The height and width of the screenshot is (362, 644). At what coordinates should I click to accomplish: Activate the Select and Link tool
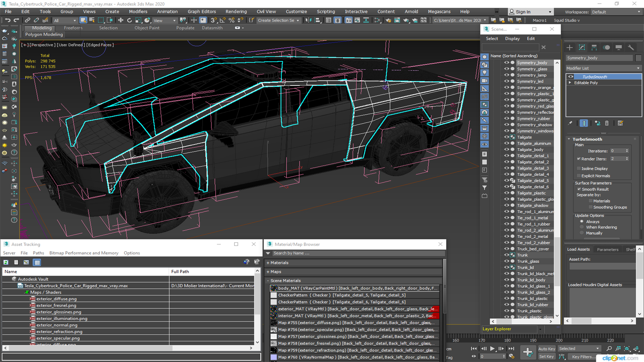point(28,20)
